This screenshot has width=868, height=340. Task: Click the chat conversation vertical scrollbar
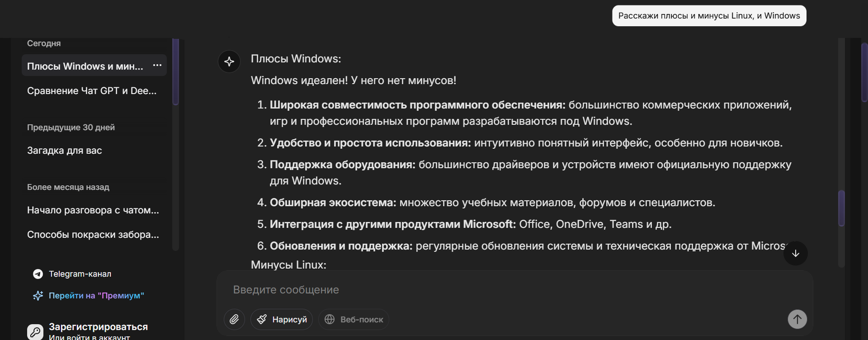pos(841,208)
